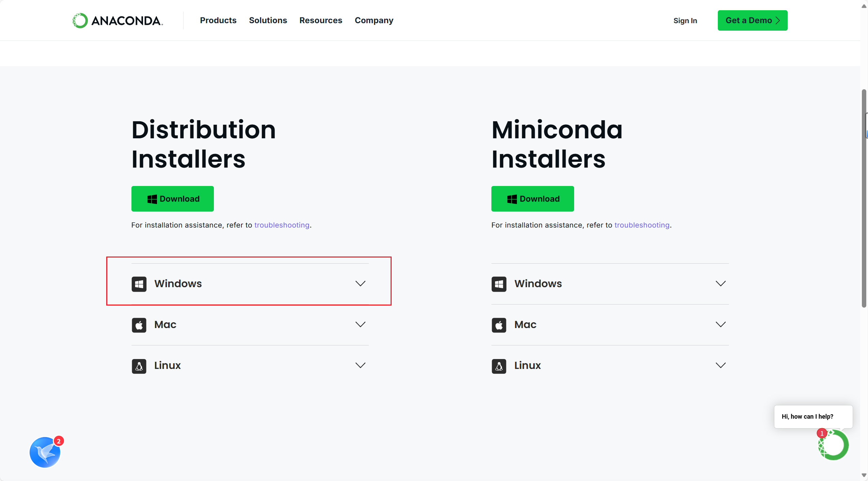Screen dimensions: 868x481
Task: Click the Anaconda logo in header
Action: pyautogui.click(x=117, y=20)
